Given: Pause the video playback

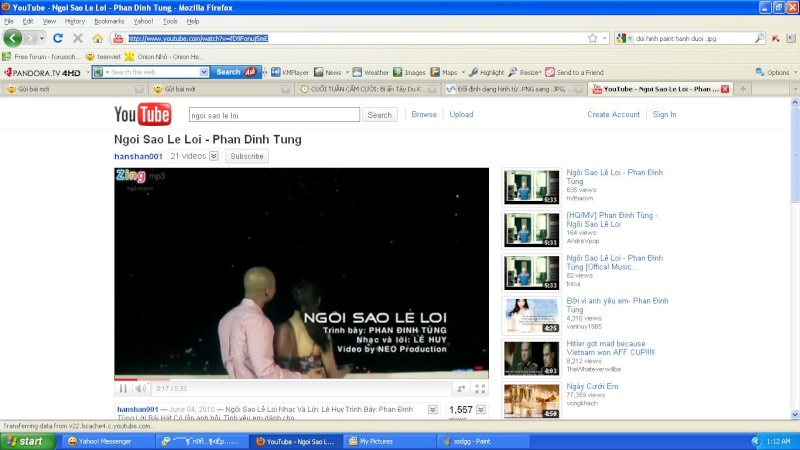Looking at the screenshot, I should tap(123, 389).
